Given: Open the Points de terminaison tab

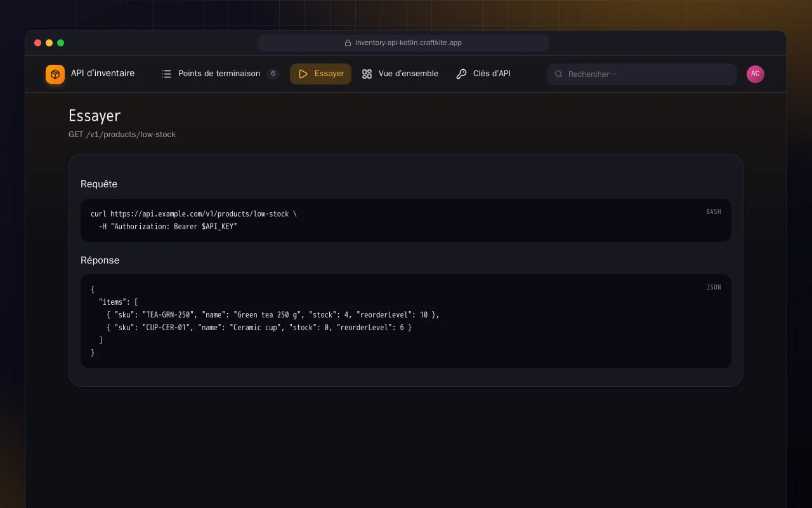Looking at the screenshot, I should pos(220,74).
